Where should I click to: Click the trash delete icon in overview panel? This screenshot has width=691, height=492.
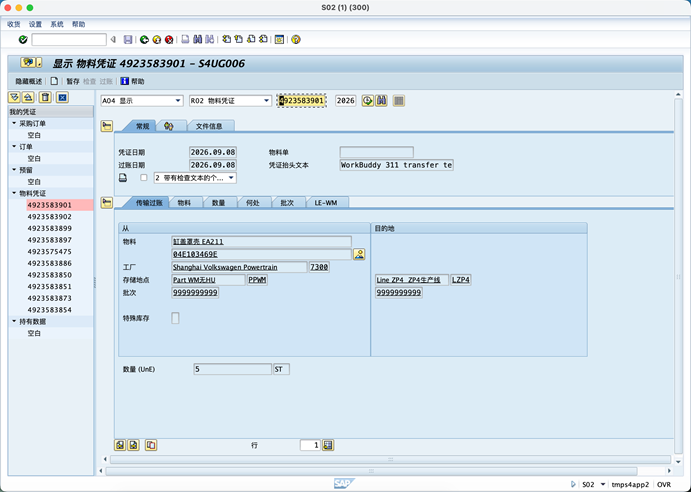point(45,97)
